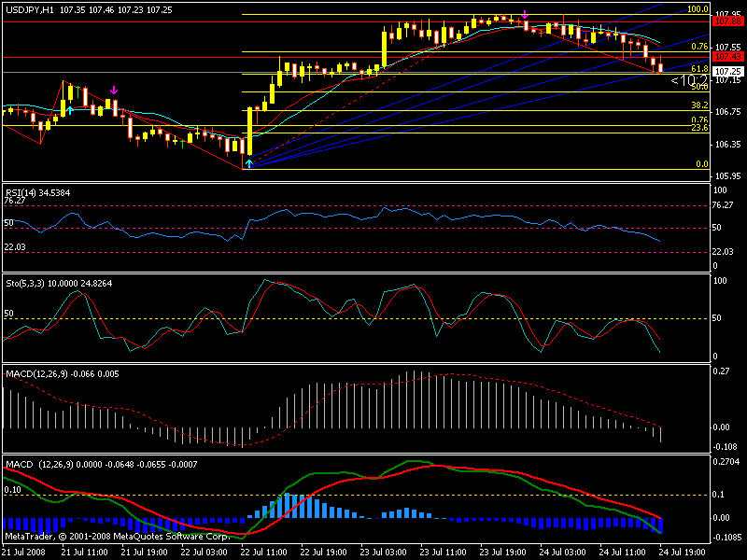This screenshot has width=747, height=560.
Task: Click the USDJPY,H1 chart title
Action: pos(28,9)
